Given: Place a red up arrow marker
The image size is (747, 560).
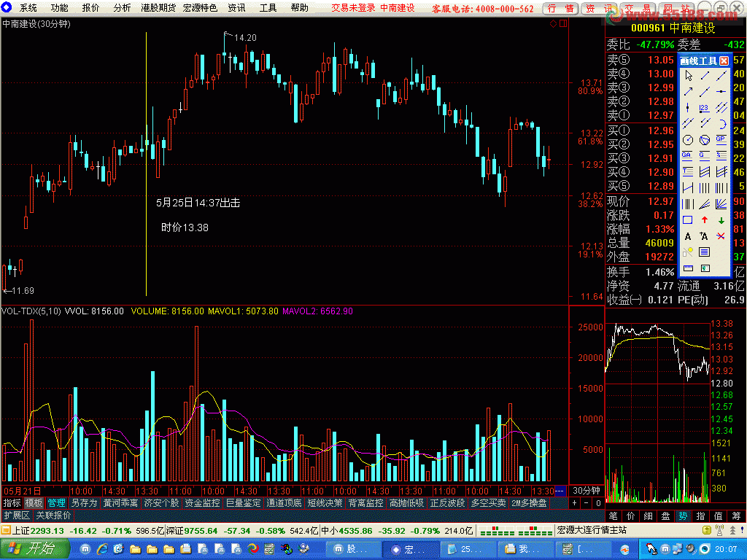Looking at the screenshot, I should (704, 220).
